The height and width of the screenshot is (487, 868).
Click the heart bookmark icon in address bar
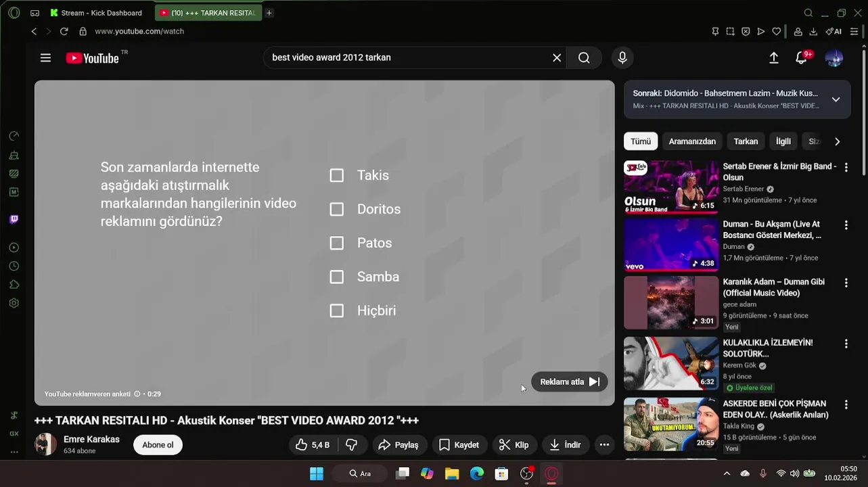(x=776, y=31)
